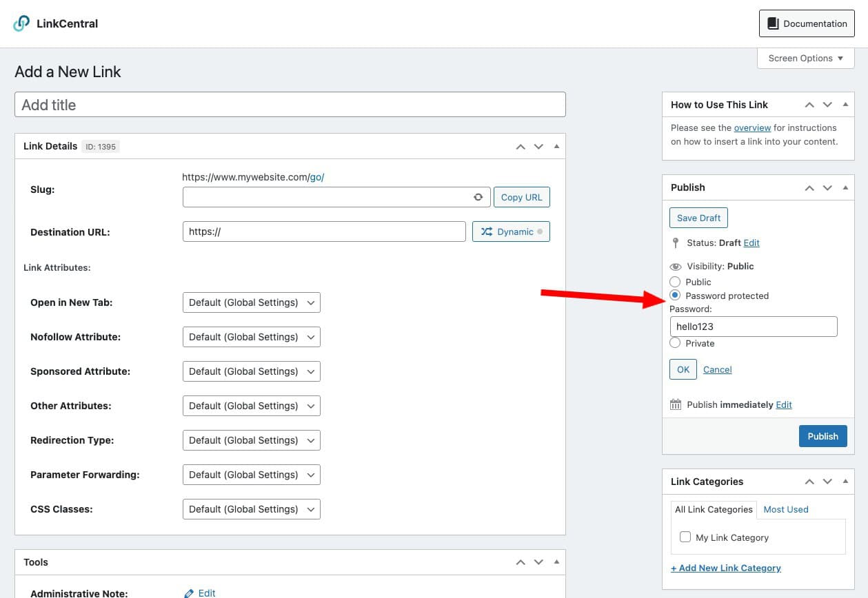Screen dimensions: 868x598
Task: Move Tools panel down arrow
Action: pos(538,562)
